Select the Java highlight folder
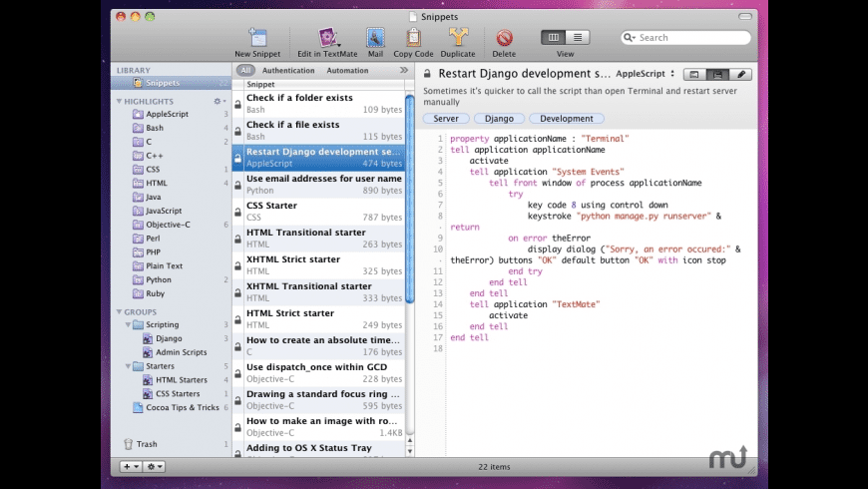 point(154,198)
